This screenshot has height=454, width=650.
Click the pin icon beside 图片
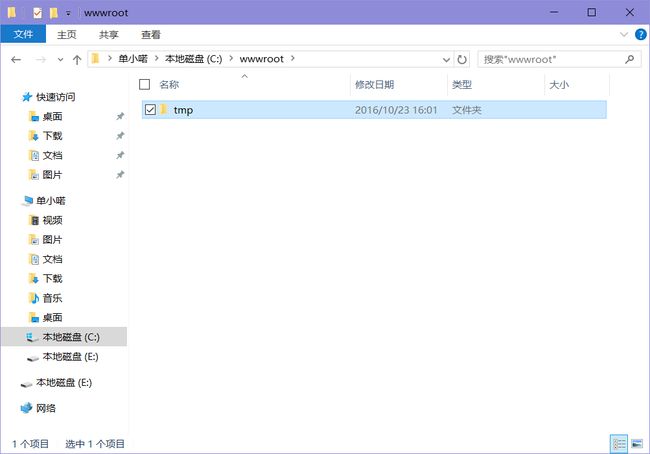click(120, 175)
